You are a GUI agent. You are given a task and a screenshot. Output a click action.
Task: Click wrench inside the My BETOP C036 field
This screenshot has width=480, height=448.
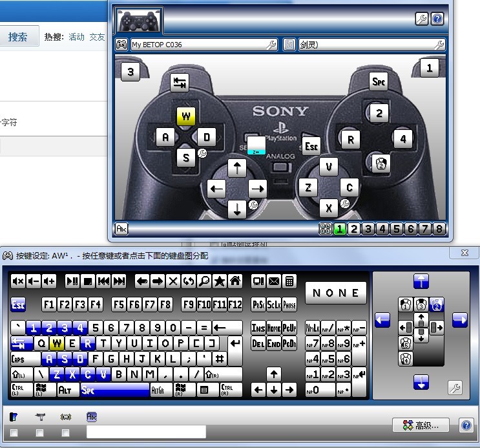(271, 45)
